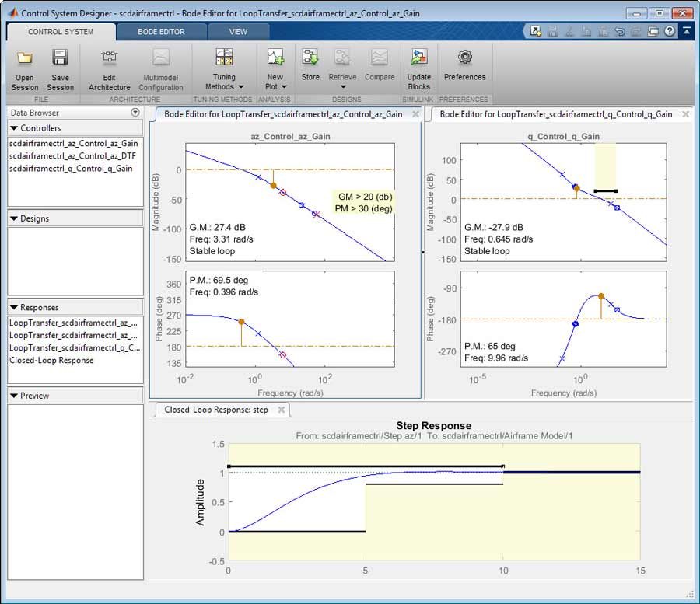Click the phase margin marker on q phase plot
The height and width of the screenshot is (604, 700).
pos(601,296)
